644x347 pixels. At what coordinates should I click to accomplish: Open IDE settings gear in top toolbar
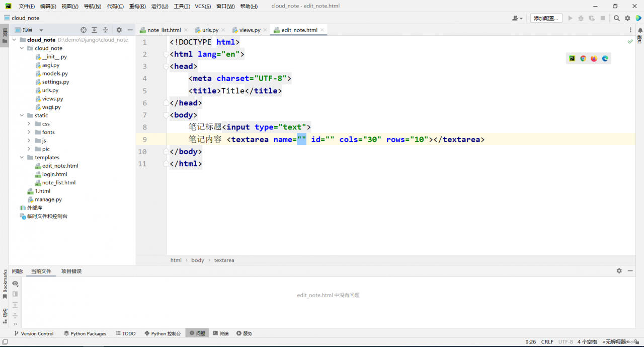pos(627,18)
